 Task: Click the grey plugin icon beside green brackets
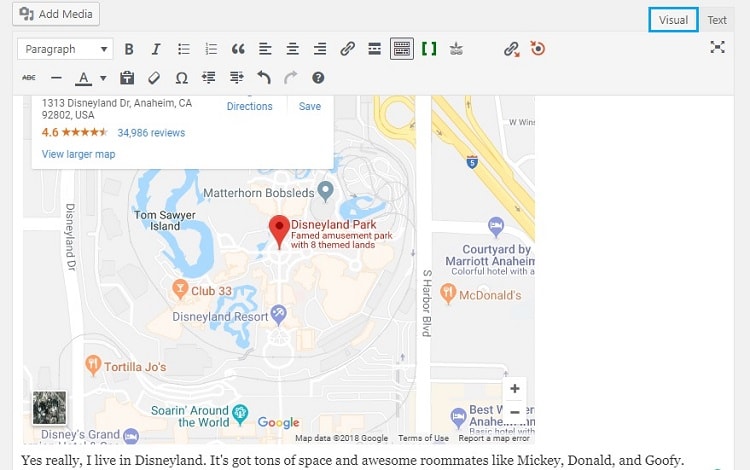[x=456, y=49]
